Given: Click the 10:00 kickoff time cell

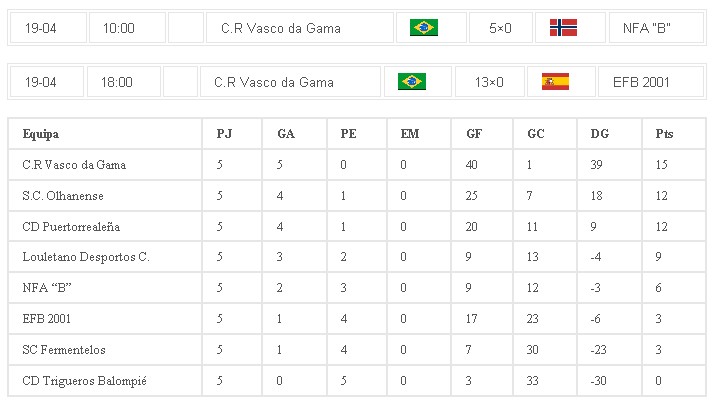Looking at the screenshot, I should (x=119, y=28).
